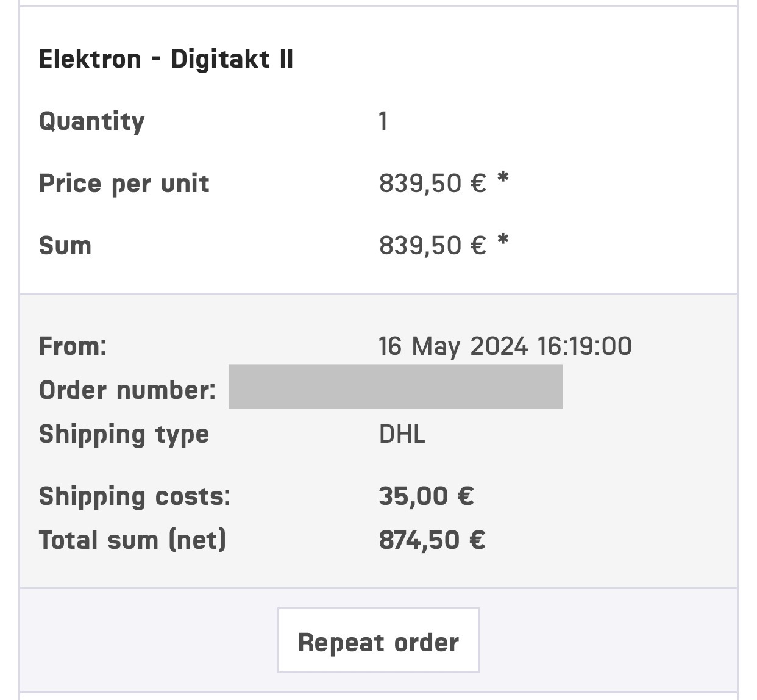This screenshot has height=700, width=757.
Task: Select the order date 16 May 2024
Action: [452, 346]
